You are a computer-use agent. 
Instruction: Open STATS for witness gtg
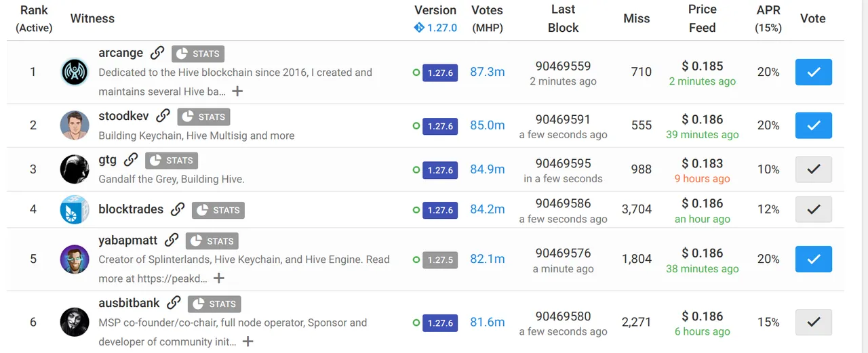[171, 161]
